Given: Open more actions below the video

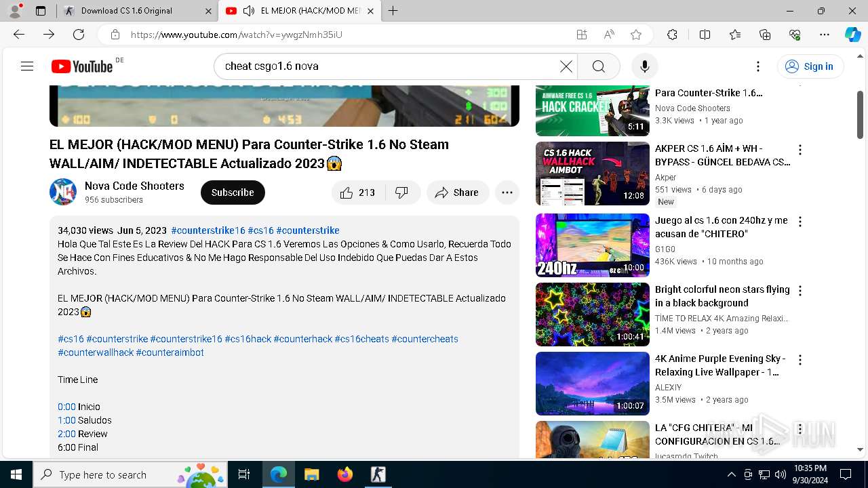Looking at the screenshot, I should pyautogui.click(x=507, y=192).
